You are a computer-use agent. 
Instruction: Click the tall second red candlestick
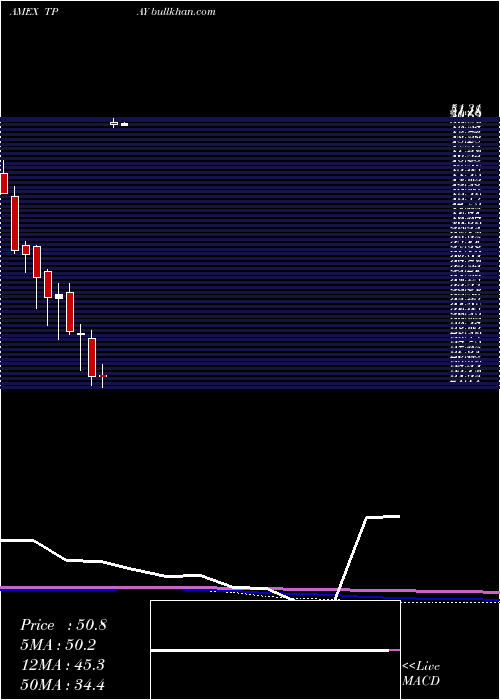15,223
